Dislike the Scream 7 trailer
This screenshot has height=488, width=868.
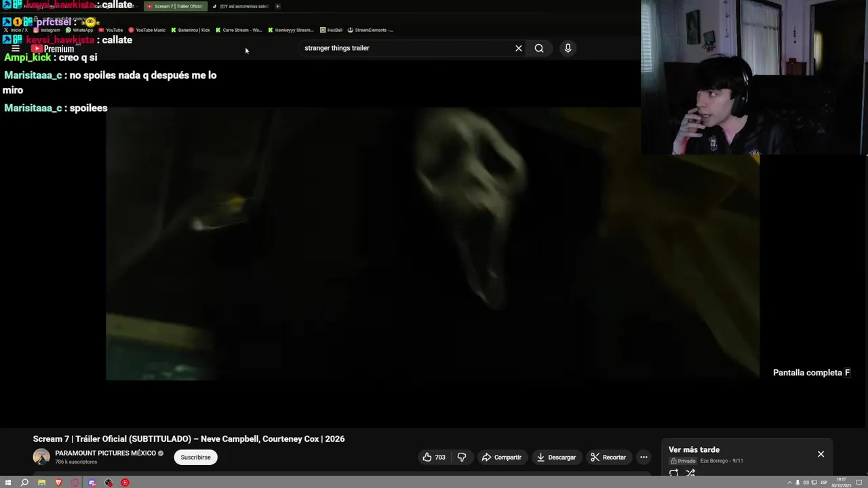tap(462, 457)
